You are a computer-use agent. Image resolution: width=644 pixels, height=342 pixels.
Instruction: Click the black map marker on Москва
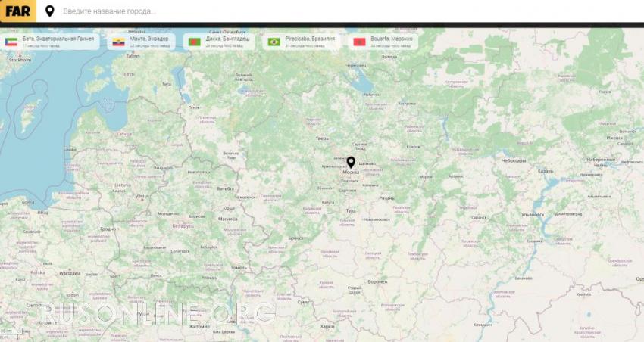pyautogui.click(x=351, y=163)
